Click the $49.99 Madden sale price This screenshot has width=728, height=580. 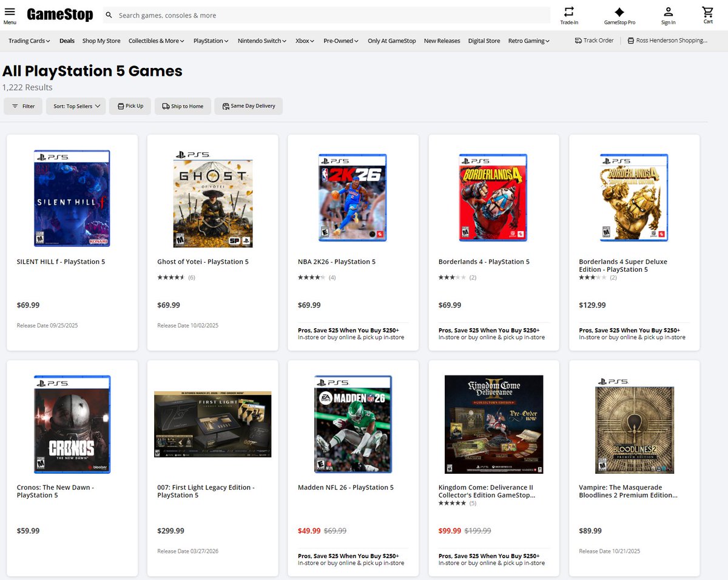click(309, 531)
